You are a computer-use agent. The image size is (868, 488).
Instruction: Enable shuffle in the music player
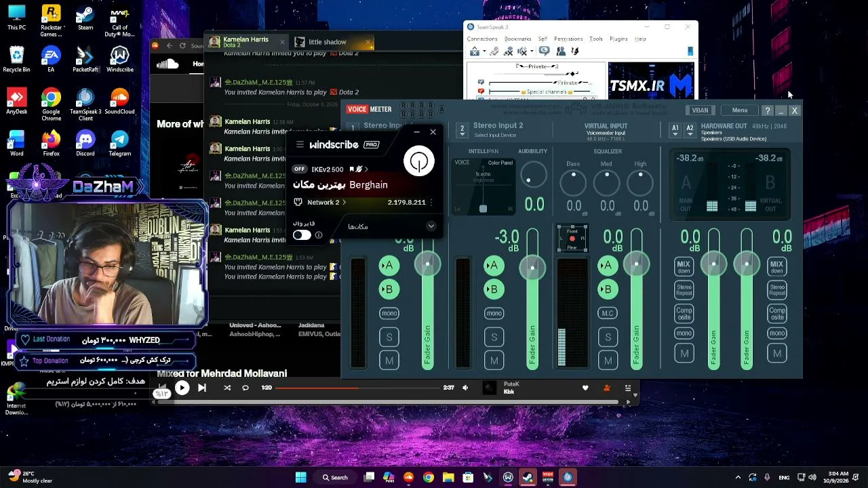click(227, 388)
